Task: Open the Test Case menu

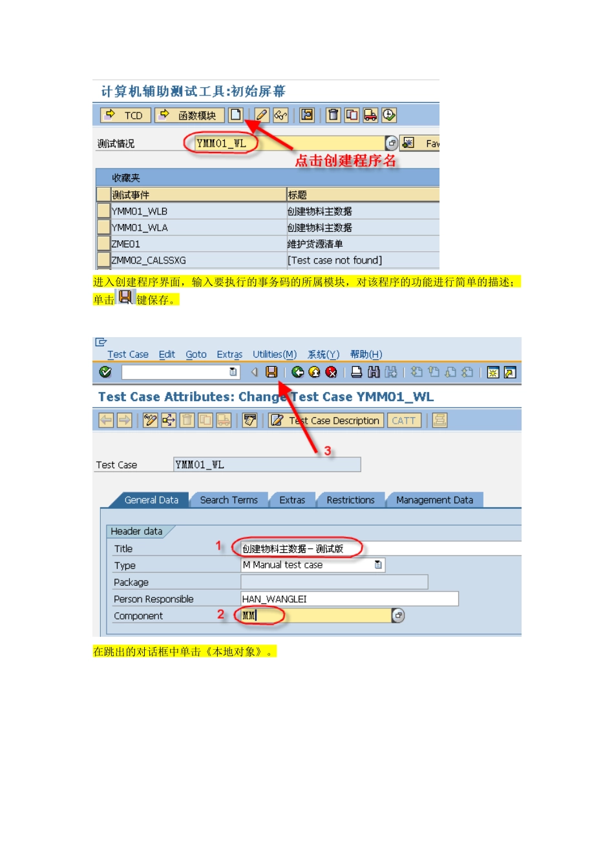Action: [x=128, y=355]
